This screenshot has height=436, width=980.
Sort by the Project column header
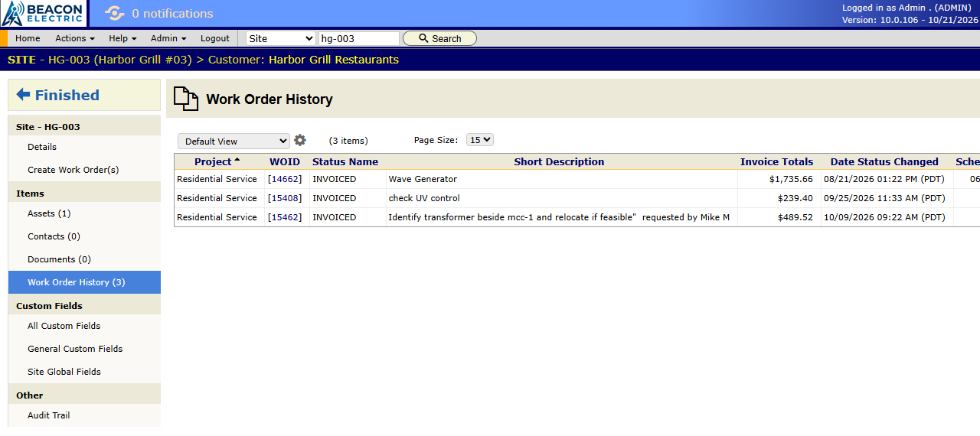click(213, 161)
